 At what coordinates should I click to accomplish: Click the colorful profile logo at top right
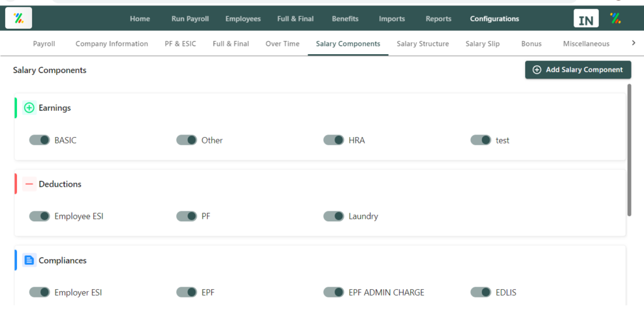click(615, 18)
